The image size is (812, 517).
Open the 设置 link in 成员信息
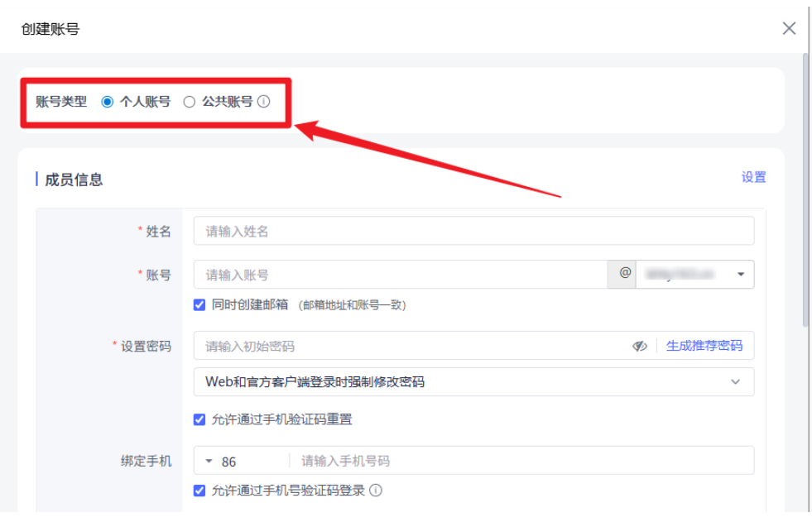[753, 177]
